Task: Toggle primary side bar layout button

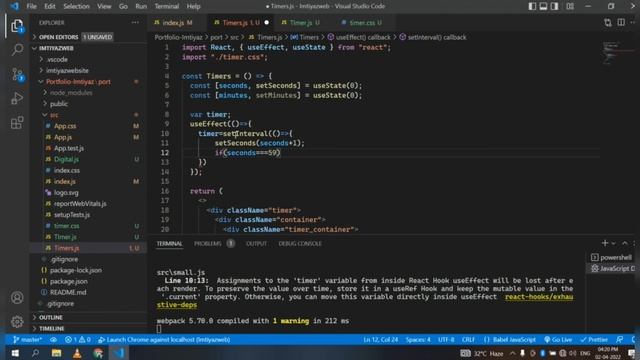Action: 532,6
